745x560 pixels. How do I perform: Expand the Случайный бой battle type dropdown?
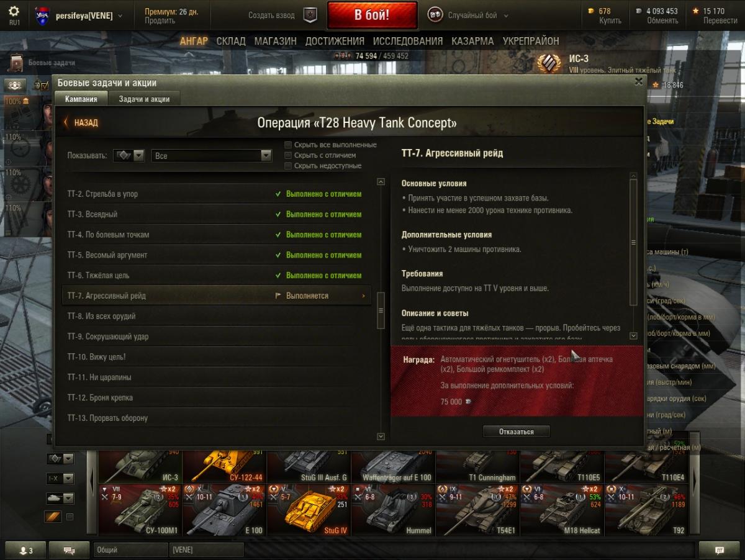469,16
